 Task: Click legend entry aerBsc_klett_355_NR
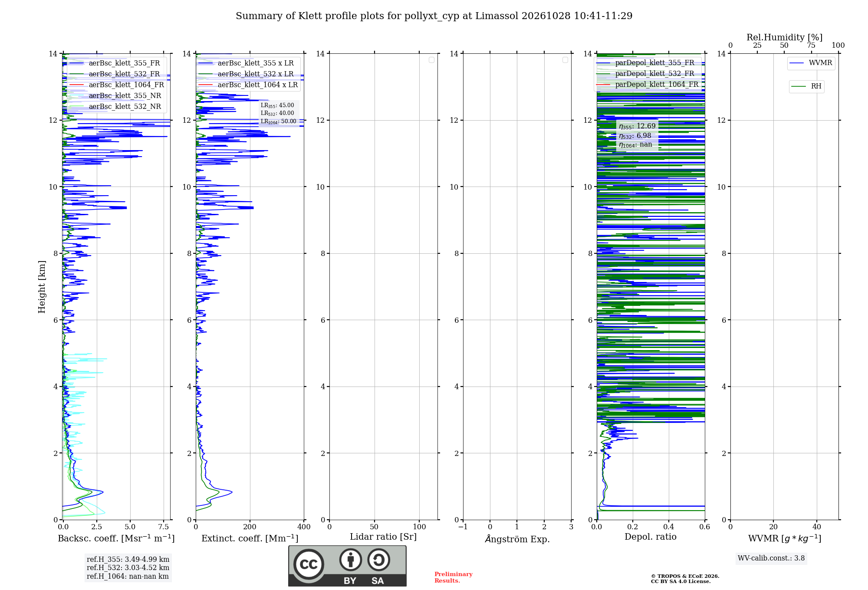[115, 96]
